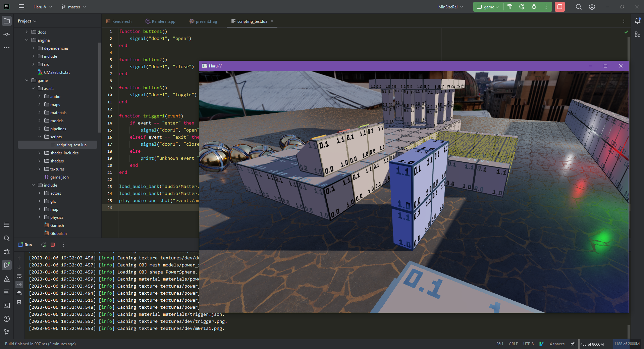
Task: Open Run panel options menu
Action: click(x=64, y=245)
